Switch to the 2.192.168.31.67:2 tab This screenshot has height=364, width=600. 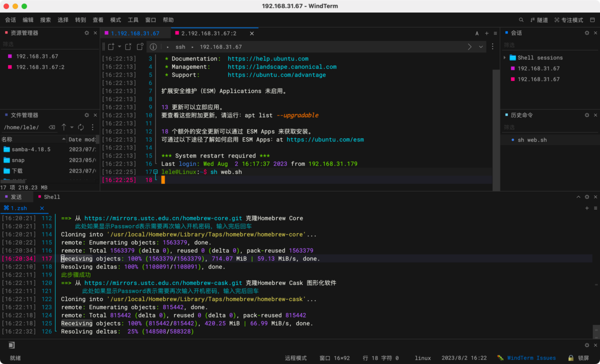click(x=208, y=33)
